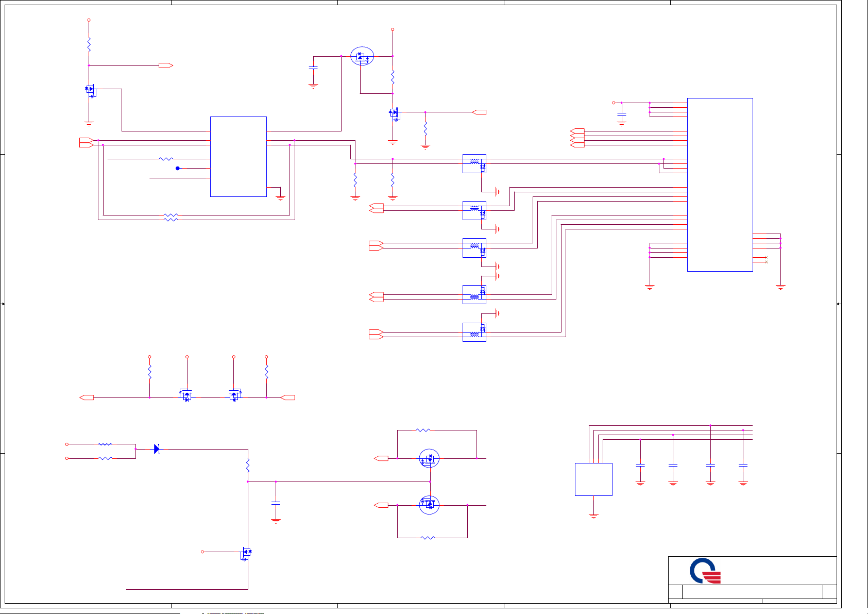Click the power terminal at the top of the top-left pull-up

(89, 20)
